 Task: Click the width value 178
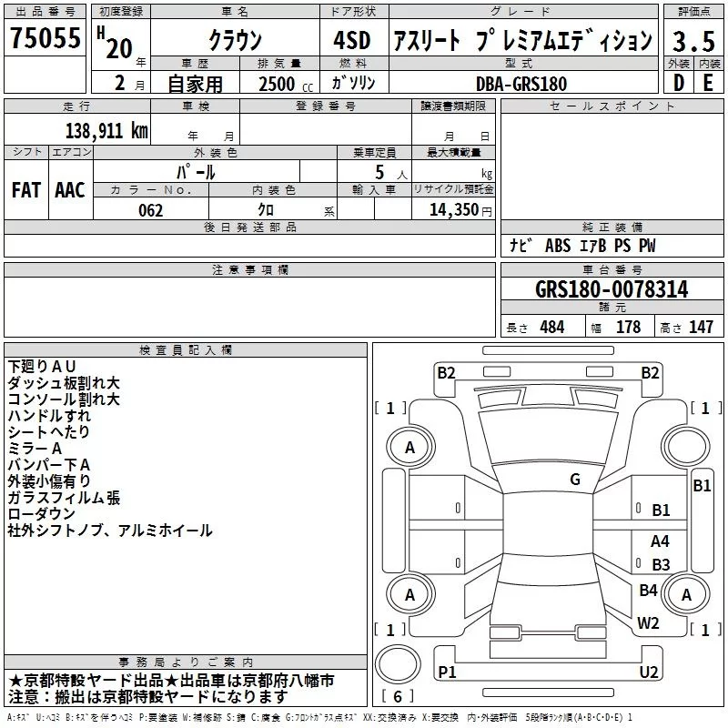[628, 327]
